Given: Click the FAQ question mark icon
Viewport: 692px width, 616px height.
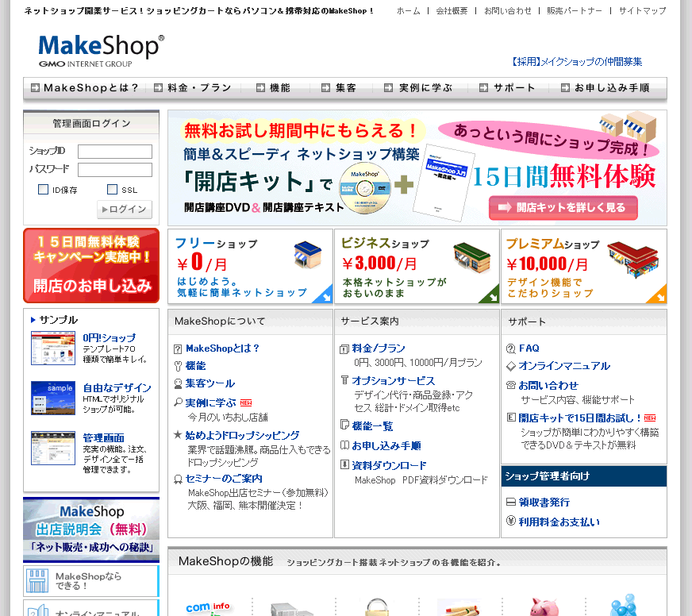Looking at the screenshot, I should (x=511, y=348).
